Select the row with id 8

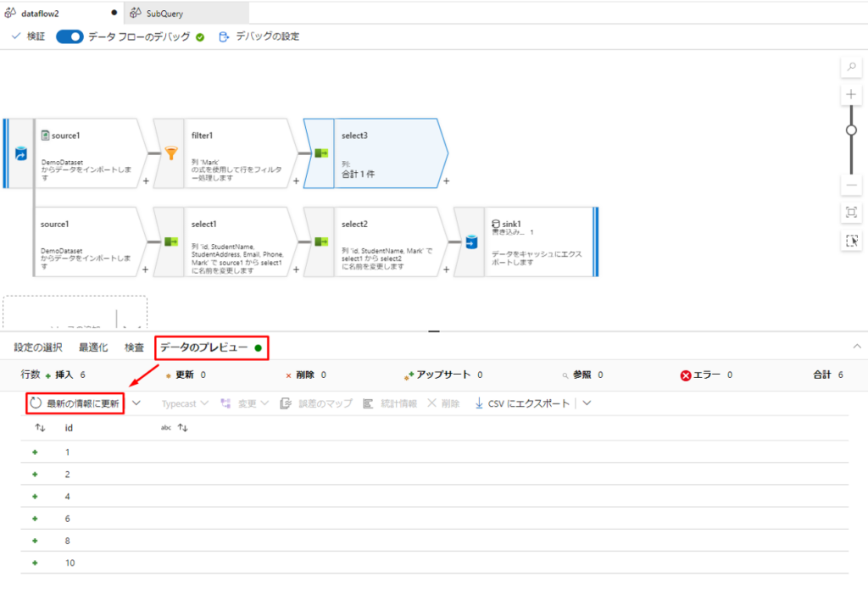pos(435,541)
